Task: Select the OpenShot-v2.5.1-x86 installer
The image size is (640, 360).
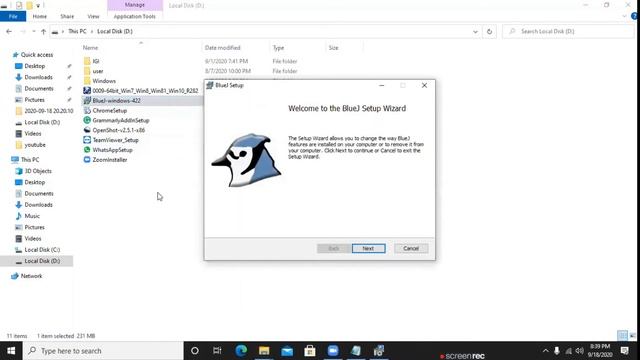Action: 118,130
